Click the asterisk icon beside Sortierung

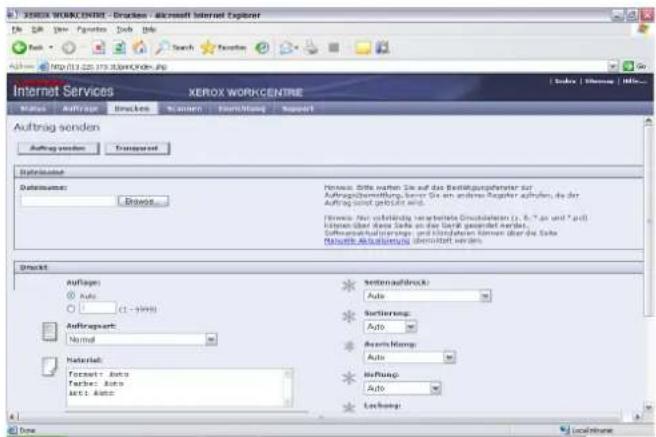pyautogui.click(x=348, y=316)
